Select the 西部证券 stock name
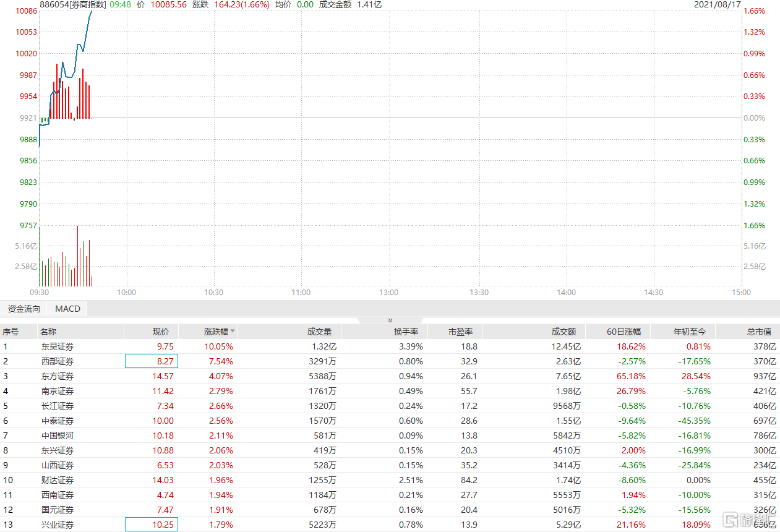Screen dimensions: 780x532 [x=58, y=361]
